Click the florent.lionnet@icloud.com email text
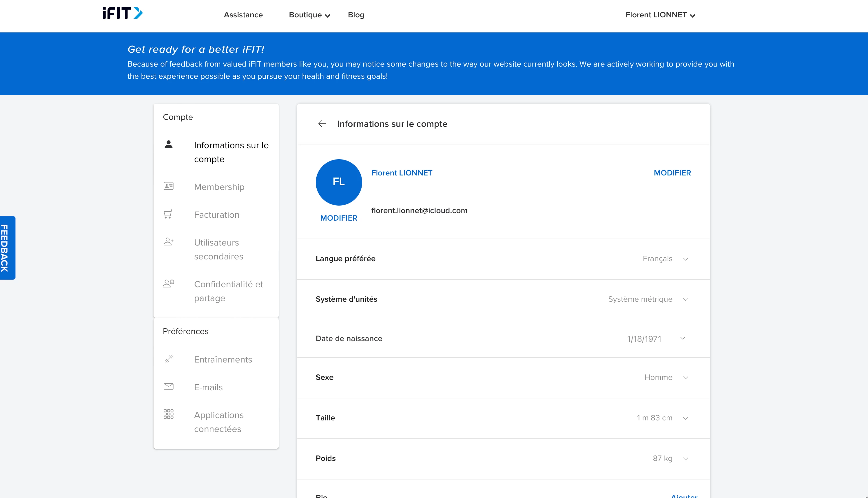This screenshot has height=498, width=868. click(x=419, y=210)
